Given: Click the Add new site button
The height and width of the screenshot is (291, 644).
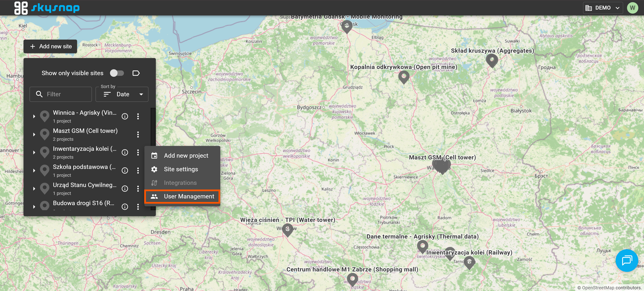Looking at the screenshot, I should pyautogui.click(x=50, y=46).
